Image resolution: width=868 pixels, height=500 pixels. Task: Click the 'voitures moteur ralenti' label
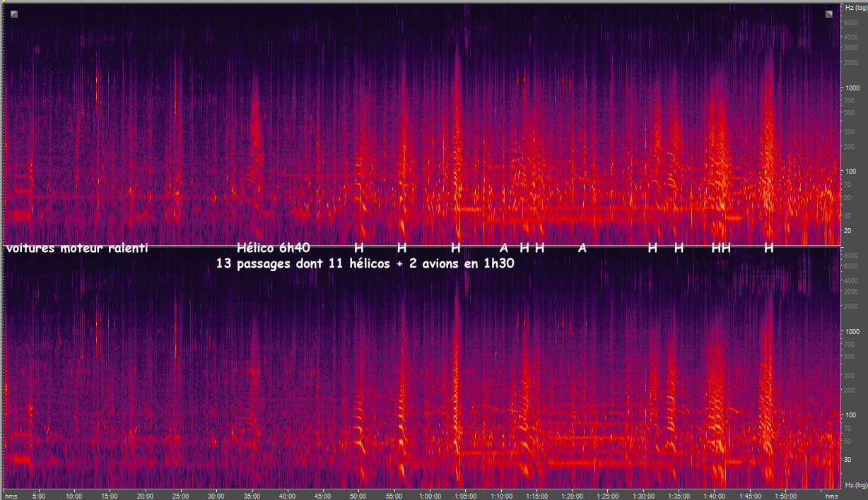click(x=77, y=248)
